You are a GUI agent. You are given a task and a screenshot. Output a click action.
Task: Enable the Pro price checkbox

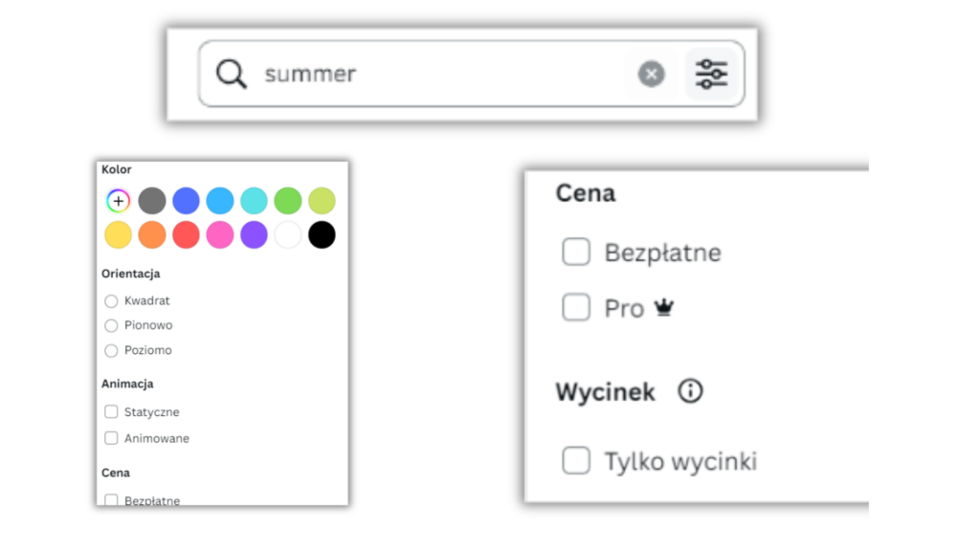pos(576,308)
